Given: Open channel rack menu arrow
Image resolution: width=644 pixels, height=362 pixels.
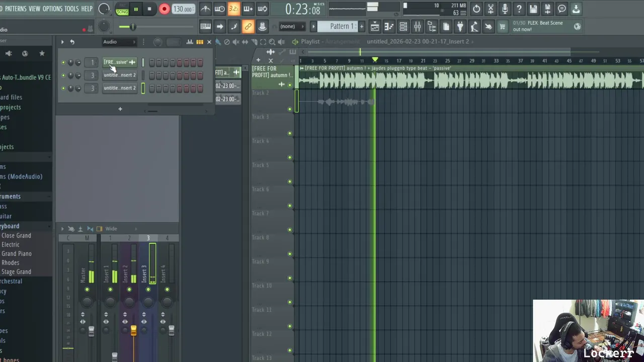Looking at the screenshot, I should [x=62, y=42].
